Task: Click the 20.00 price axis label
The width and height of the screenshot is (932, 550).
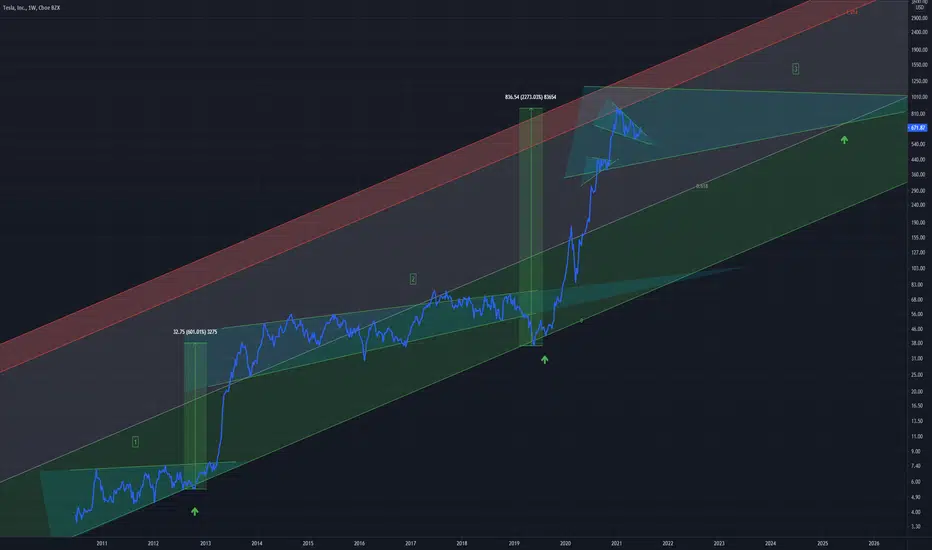Action: (x=917, y=392)
